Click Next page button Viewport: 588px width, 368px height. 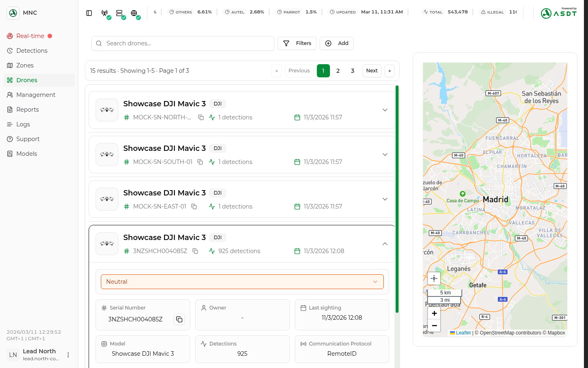point(372,71)
